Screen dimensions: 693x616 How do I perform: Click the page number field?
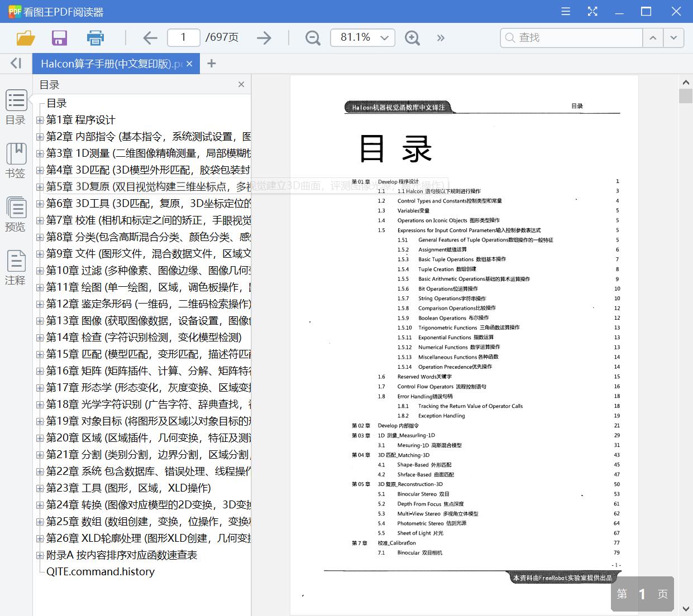[184, 37]
